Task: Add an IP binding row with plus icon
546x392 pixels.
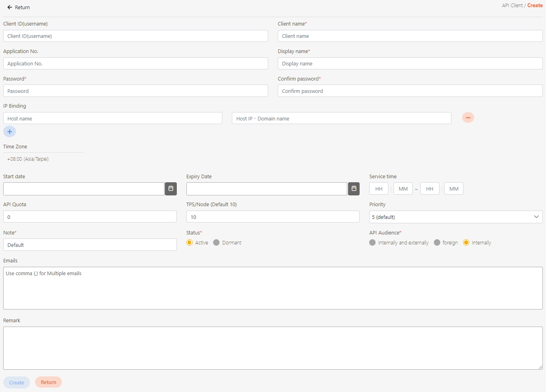Action: tap(10, 132)
